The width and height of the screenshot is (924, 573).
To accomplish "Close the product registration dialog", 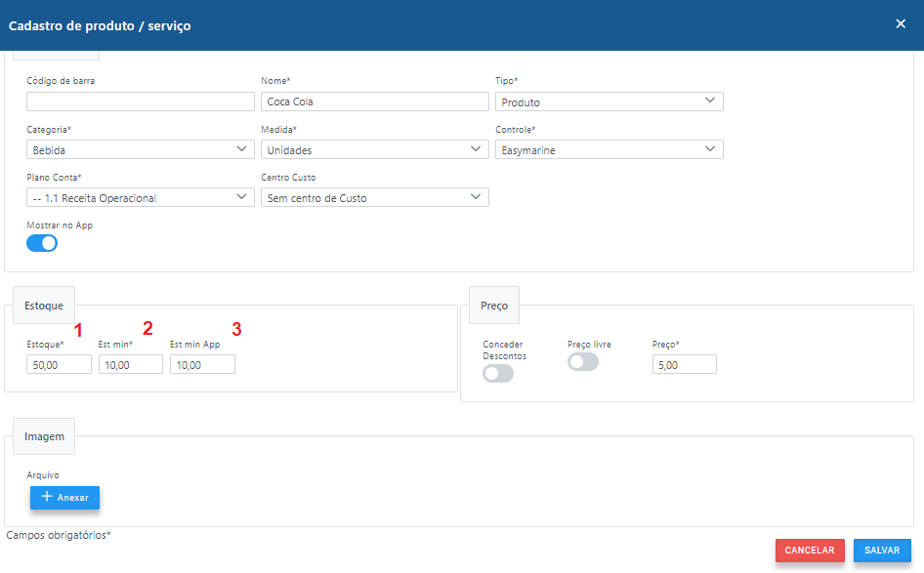I will [x=901, y=23].
